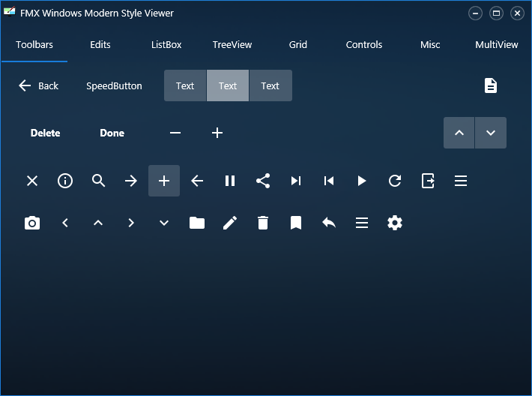Skip to previous track icon

pyautogui.click(x=329, y=181)
